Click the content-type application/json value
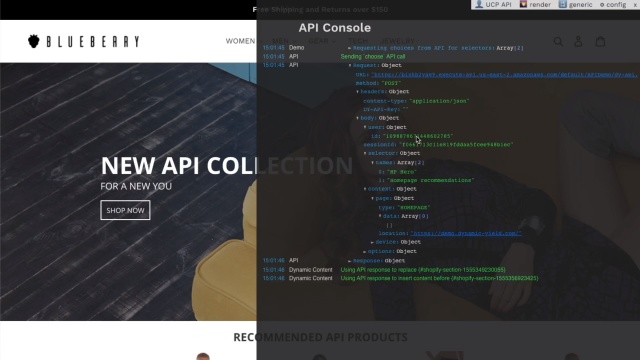The width and height of the screenshot is (640, 360). click(439, 101)
